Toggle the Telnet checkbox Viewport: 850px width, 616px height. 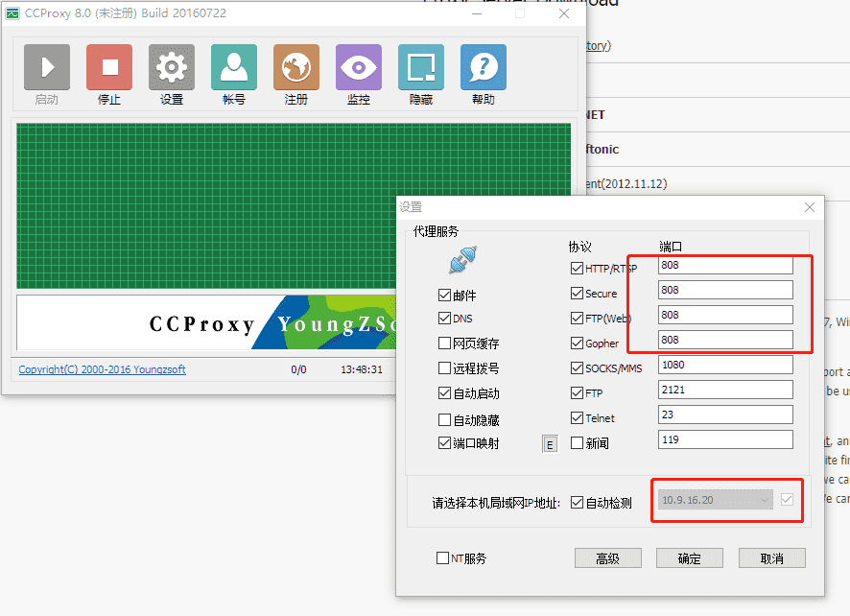pos(578,418)
